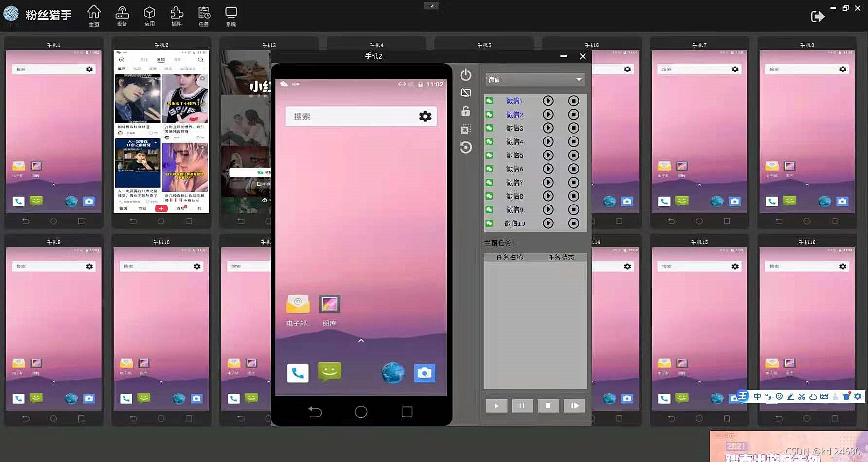Tap the home circle button in the 手机2 popup
868x462 pixels.
tap(361, 412)
